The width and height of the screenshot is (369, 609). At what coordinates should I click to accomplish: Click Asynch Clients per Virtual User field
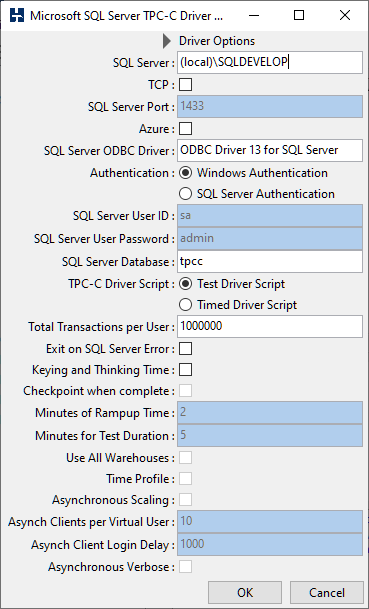pos(270,522)
